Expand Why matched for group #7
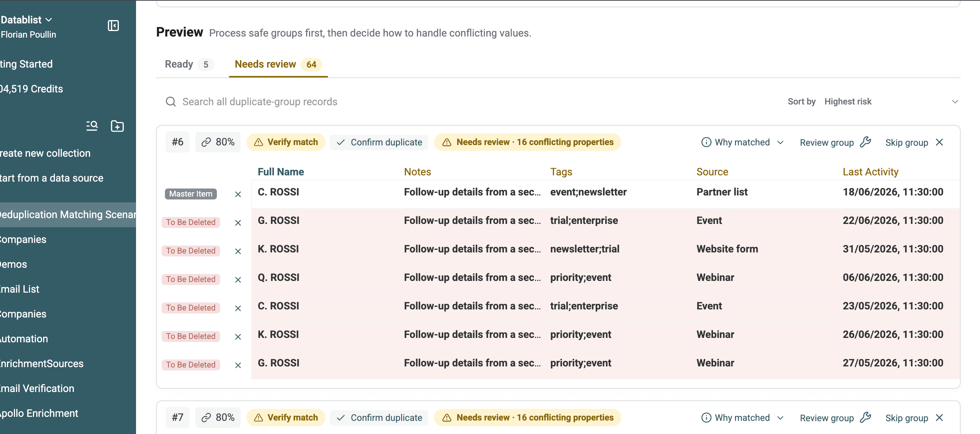This screenshot has height=434, width=980. pyautogui.click(x=742, y=418)
